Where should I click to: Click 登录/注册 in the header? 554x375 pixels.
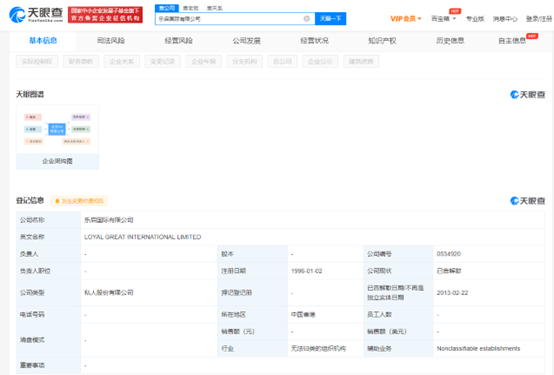539,19
